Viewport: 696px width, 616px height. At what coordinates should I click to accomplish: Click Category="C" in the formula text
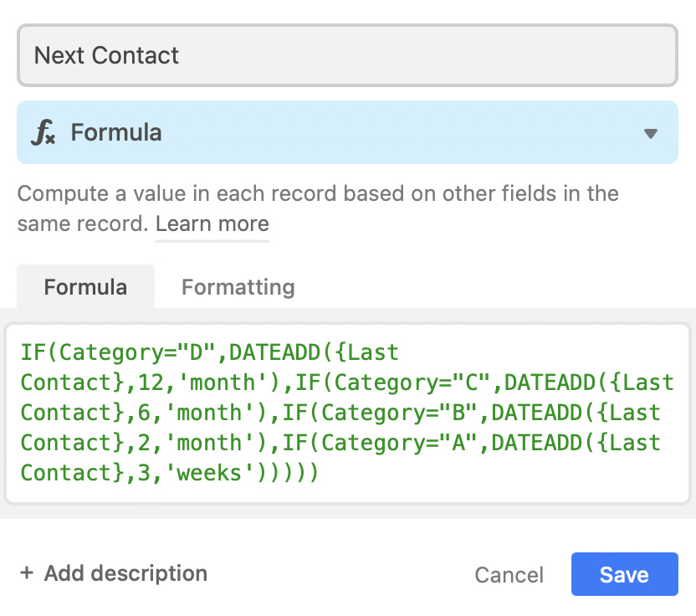412,382
